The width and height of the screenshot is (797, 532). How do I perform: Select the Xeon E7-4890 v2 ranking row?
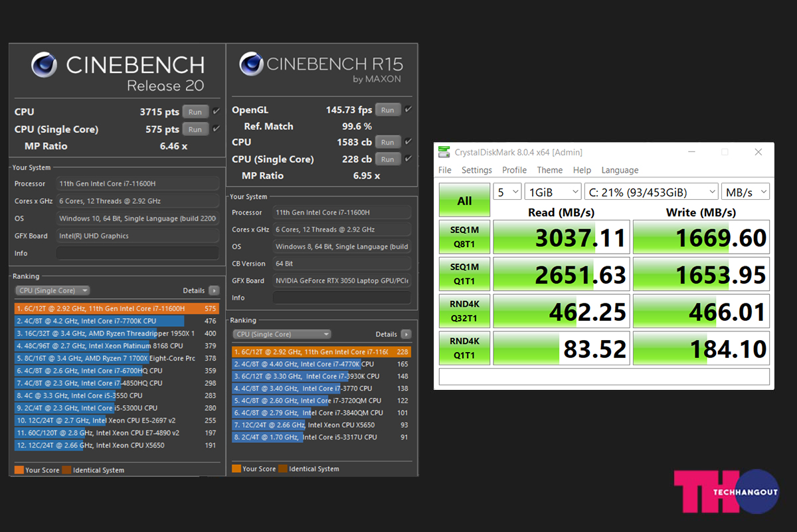pos(116,433)
